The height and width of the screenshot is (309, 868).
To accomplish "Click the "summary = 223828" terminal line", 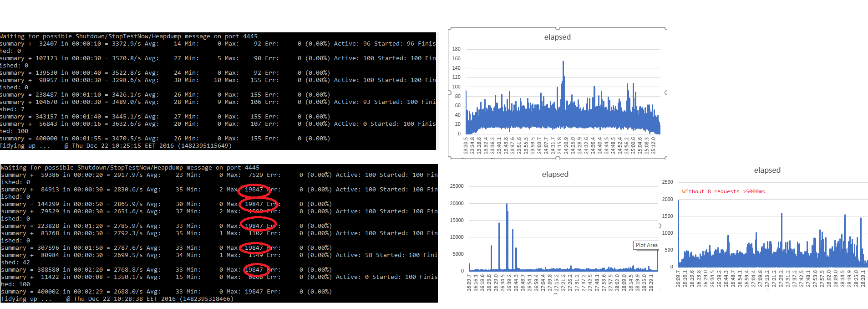I will pos(166,226).
